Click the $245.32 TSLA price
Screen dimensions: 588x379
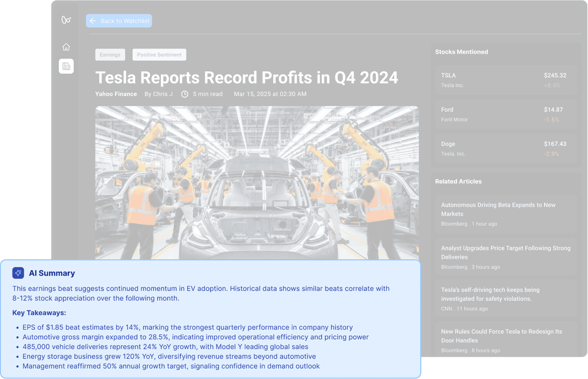[555, 75]
